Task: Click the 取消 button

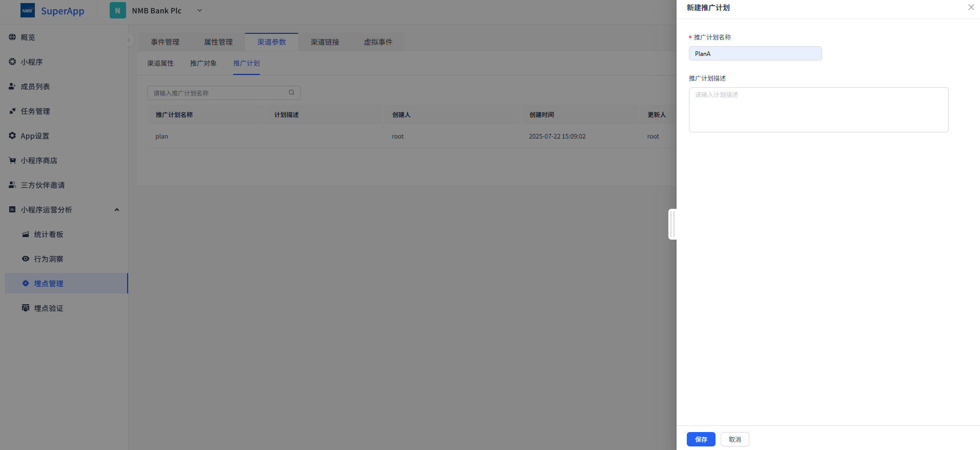Action: click(735, 439)
